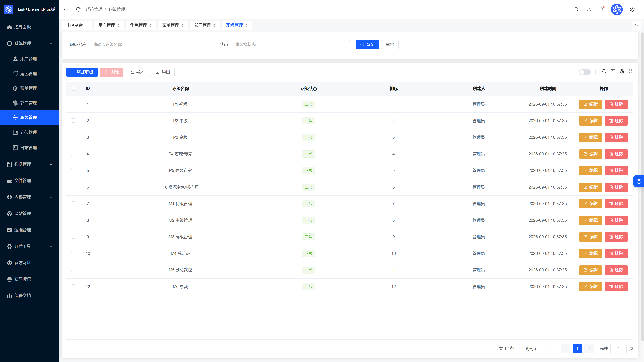Viewport: 644px width, 362px height.
Task: Open 岗位管理 in the sidebar
Action: coord(30,132)
